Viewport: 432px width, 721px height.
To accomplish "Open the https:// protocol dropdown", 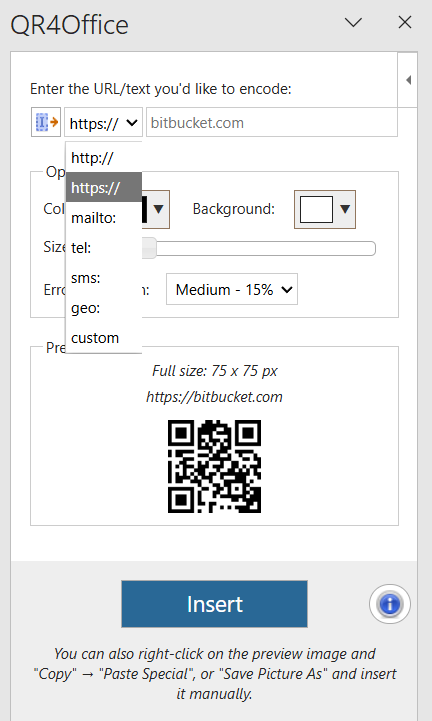I will 103,122.
